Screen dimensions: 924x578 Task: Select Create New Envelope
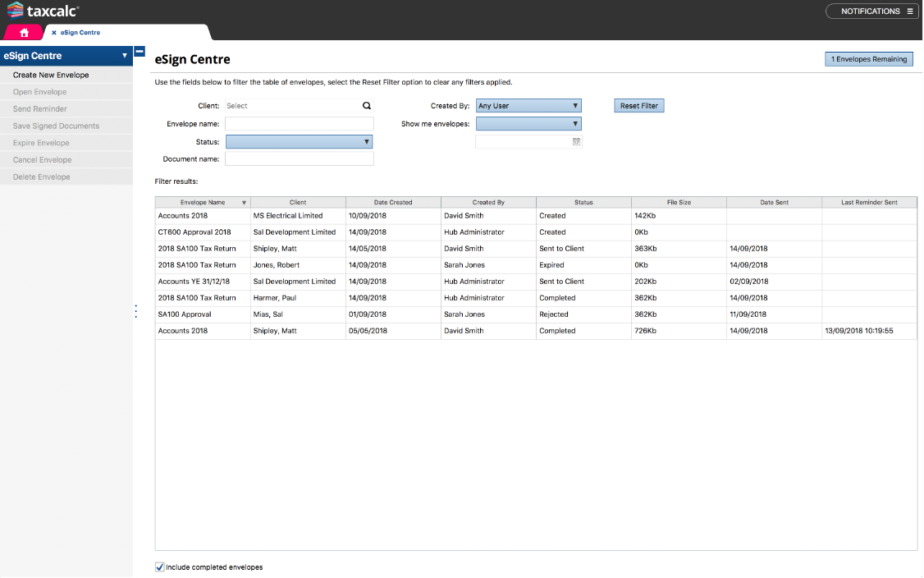coord(66,75)
